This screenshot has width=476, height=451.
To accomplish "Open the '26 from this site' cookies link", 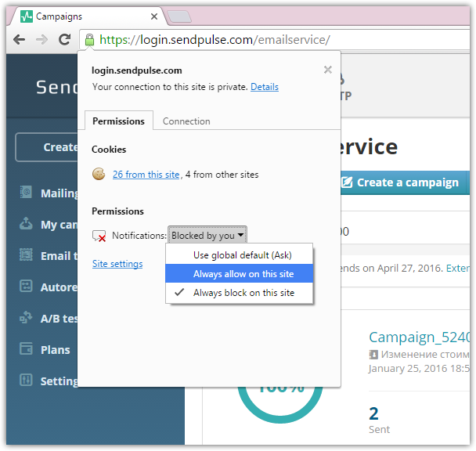I will (146, 175).
